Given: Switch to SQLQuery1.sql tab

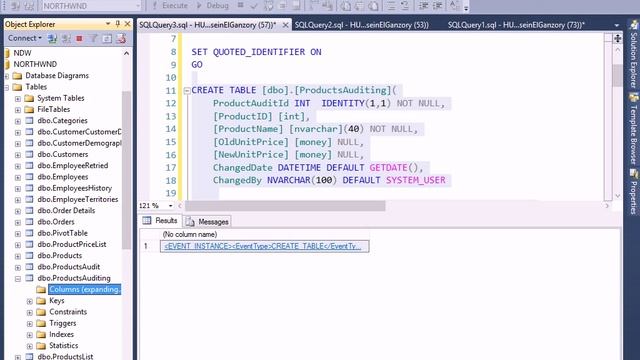Looking at the screenshot, I should pos(516,25).
